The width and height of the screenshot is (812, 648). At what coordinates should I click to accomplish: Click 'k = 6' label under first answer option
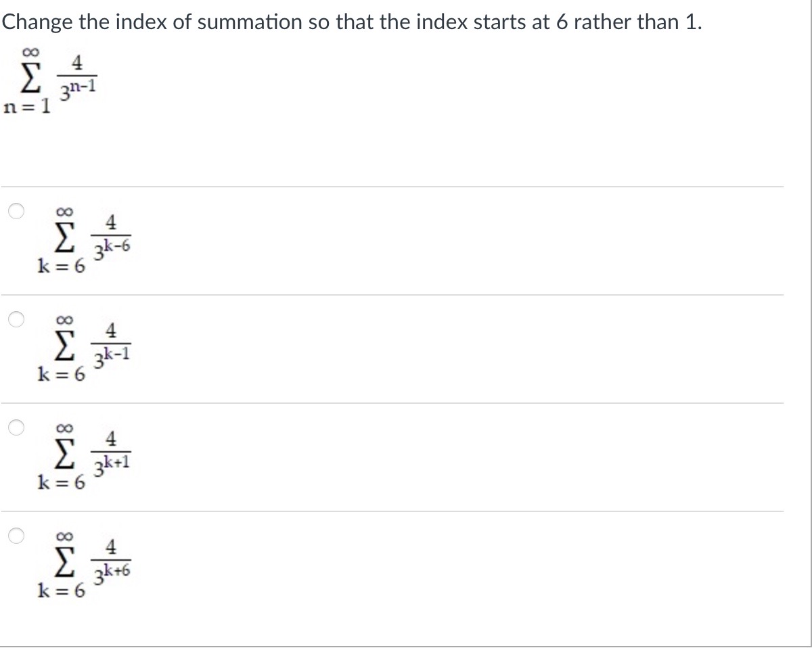pyautogui.click(x=61, y=267)
